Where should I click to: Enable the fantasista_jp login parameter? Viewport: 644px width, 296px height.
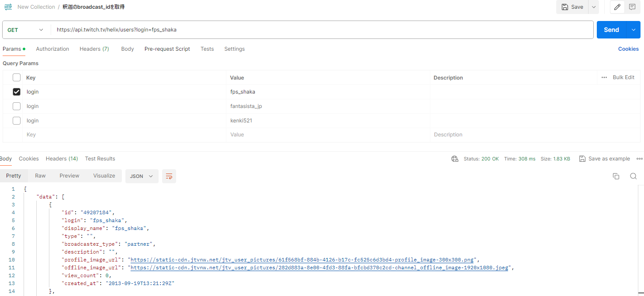17,106
